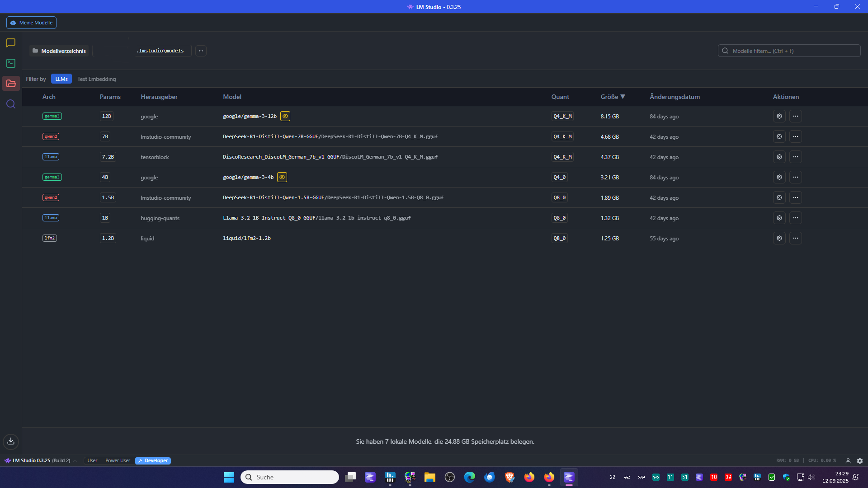868x488 pixels.
Task: Switch to Power User mode
Action: [118, 460]
